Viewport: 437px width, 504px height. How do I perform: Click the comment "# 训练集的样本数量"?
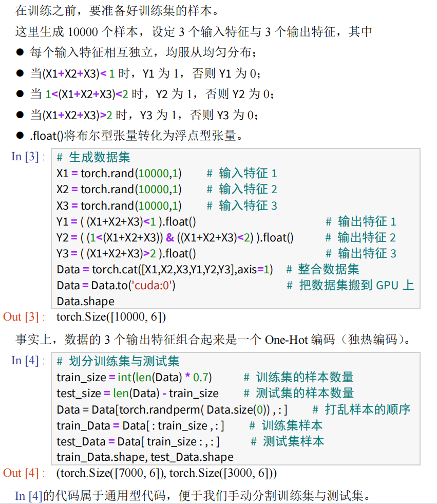tap(298, 377)
